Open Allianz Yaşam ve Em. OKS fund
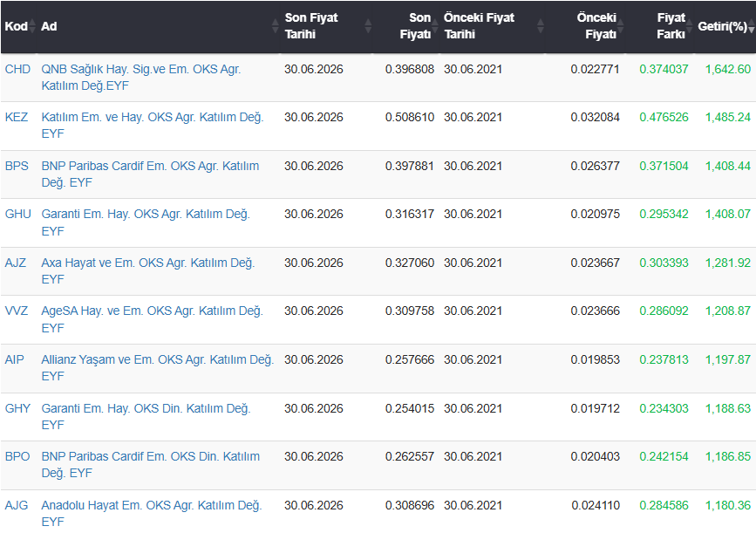756x533 pixels. tap(158, 367)
